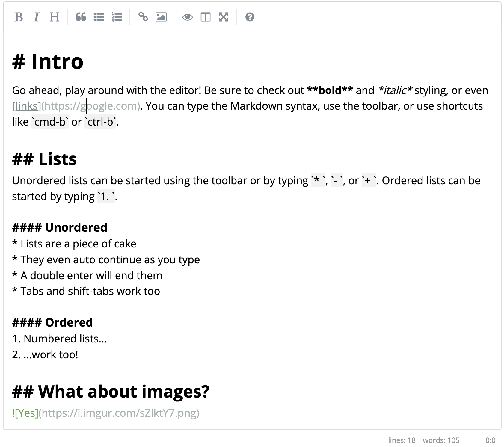
Task: Click the [links] text in the intro
Action: click(26, 106)
